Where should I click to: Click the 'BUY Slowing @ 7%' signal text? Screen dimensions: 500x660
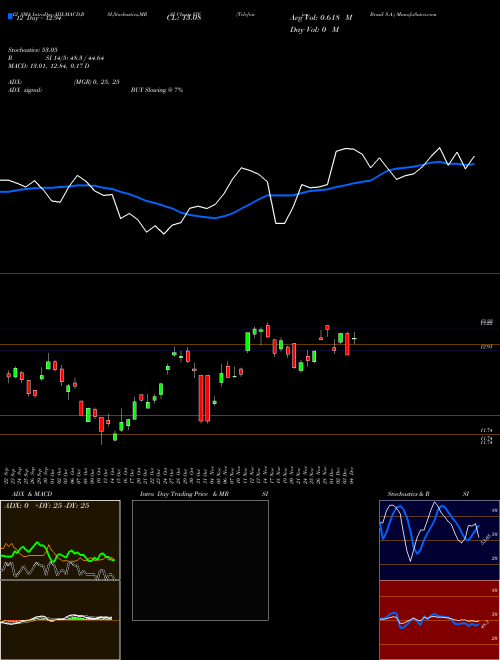tap(157, 90)
